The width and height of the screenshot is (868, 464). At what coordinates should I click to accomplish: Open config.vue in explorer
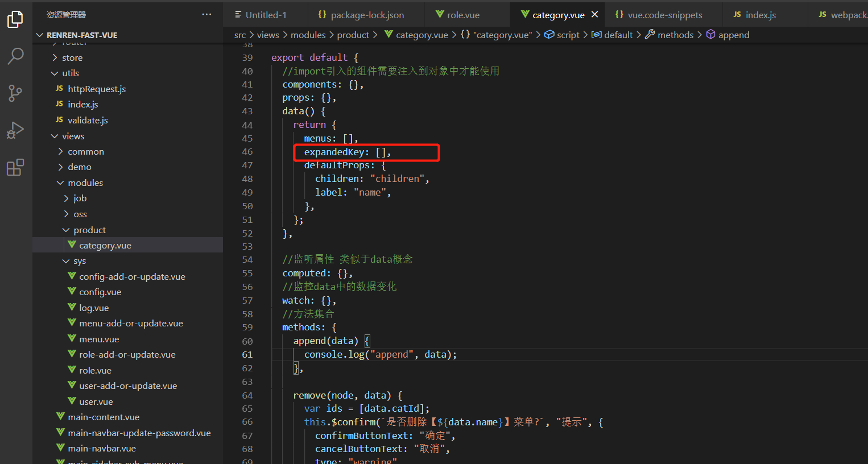click(127, 292)
